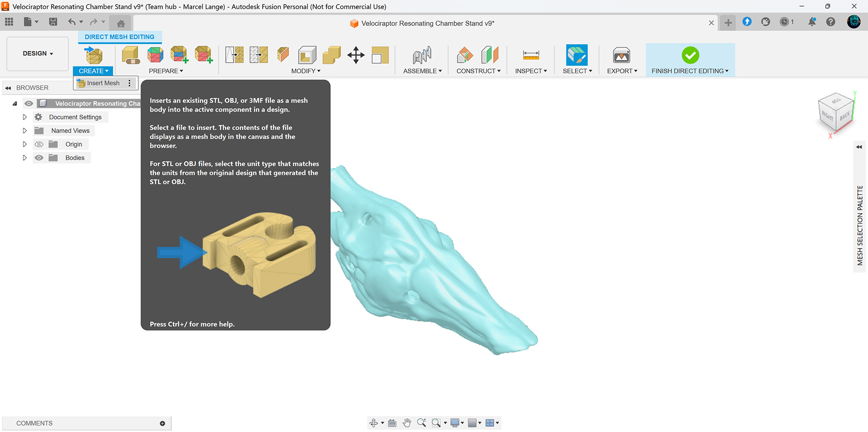868x432 pixels.
Task: Expand the Document Settings node
Action: [x=25, y=117]
